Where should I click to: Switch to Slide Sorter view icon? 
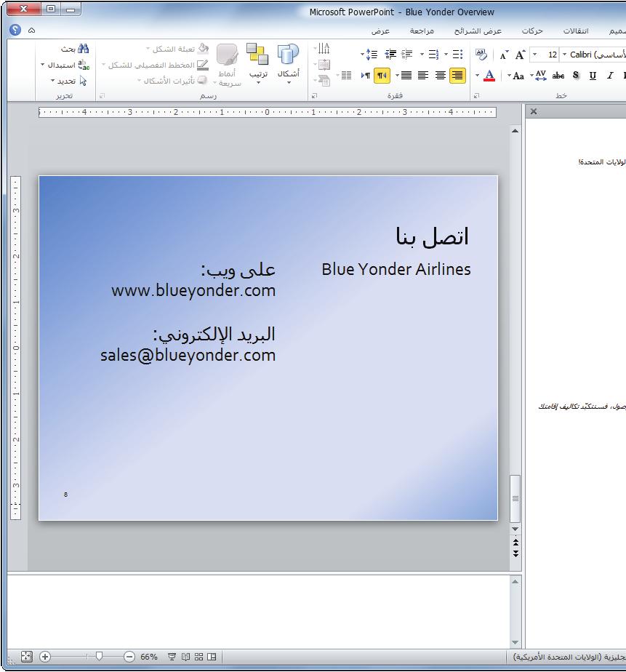click(198, 657)
